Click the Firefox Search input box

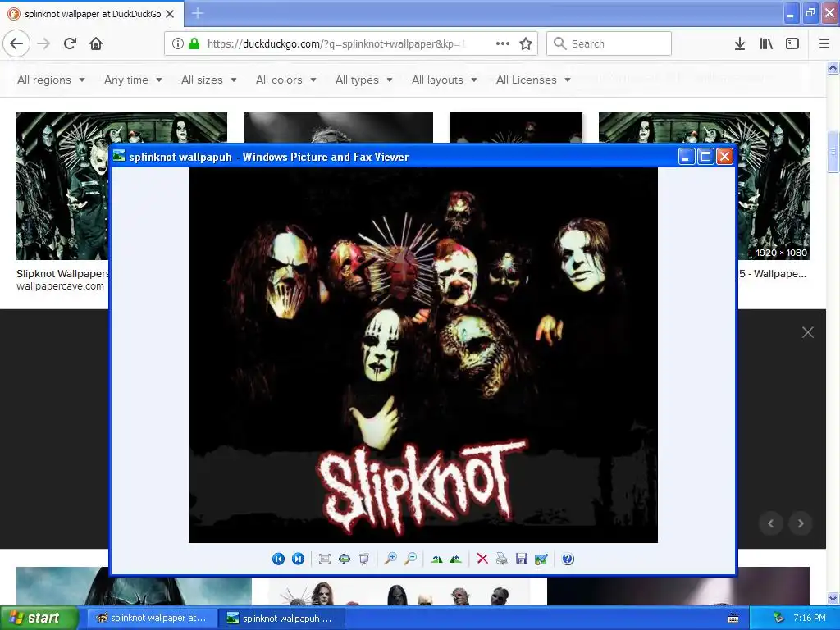[x=609, y=43]
